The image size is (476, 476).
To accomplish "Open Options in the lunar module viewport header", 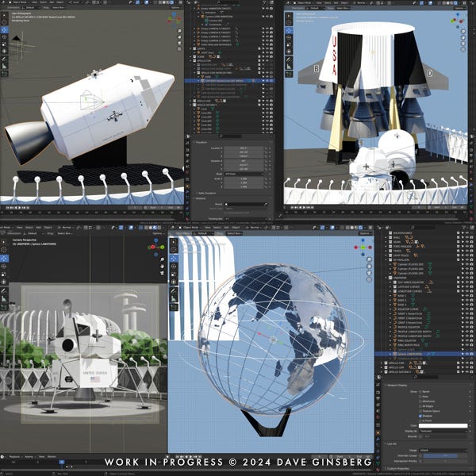I will 158,233.
